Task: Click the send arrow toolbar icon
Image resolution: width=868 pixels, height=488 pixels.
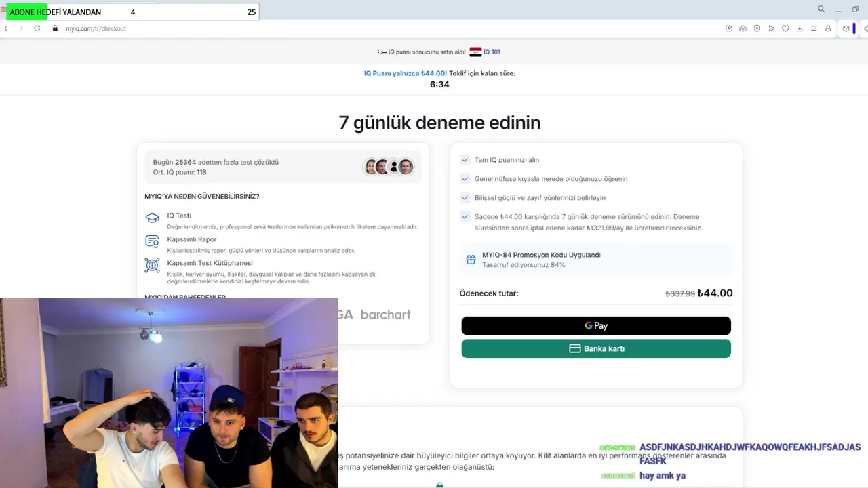Action: (772, 28)
